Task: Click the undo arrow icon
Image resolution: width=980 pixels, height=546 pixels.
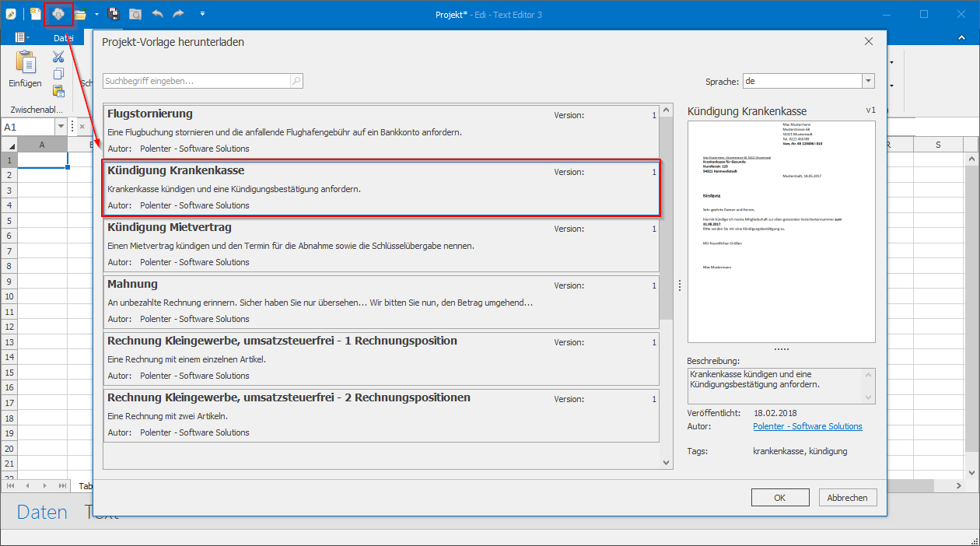Action: (157, 14)
